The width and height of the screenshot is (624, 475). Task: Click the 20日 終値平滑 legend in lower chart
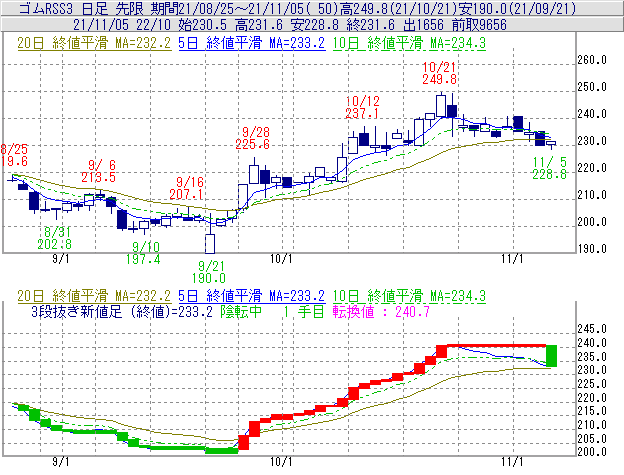click(x=94, y=296)
